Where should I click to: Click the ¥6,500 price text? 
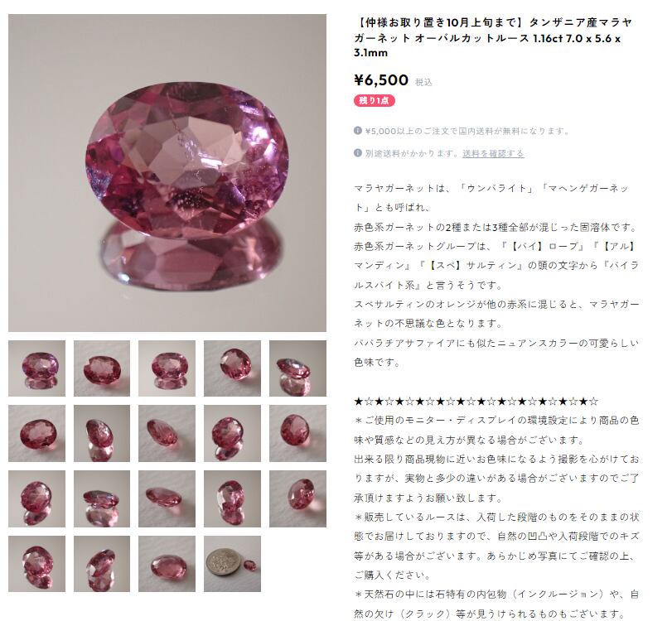point(381,80)
